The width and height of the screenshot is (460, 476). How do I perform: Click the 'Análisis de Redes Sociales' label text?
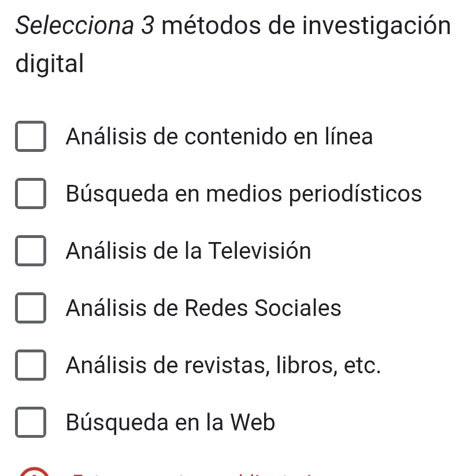[203, 308]
